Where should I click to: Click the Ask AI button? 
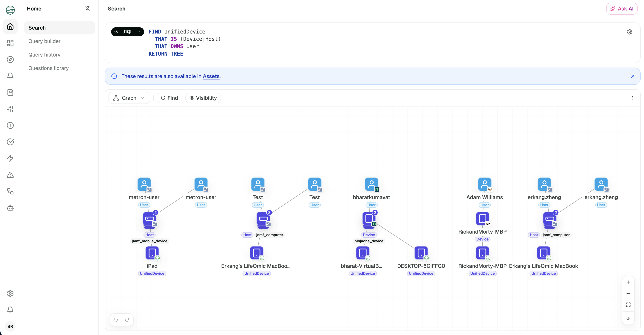click(x=622, y=9)
